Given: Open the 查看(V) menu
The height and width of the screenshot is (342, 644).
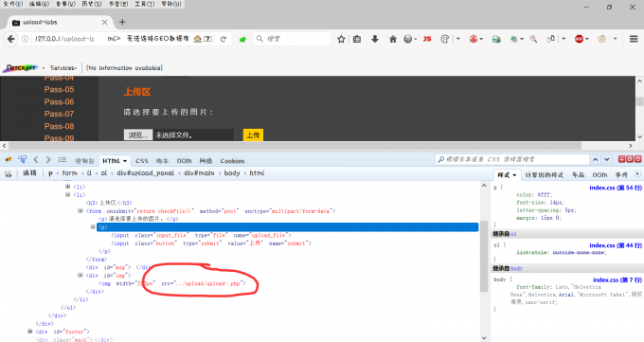Looking at the screenshot, I should (x=65, y=3).
